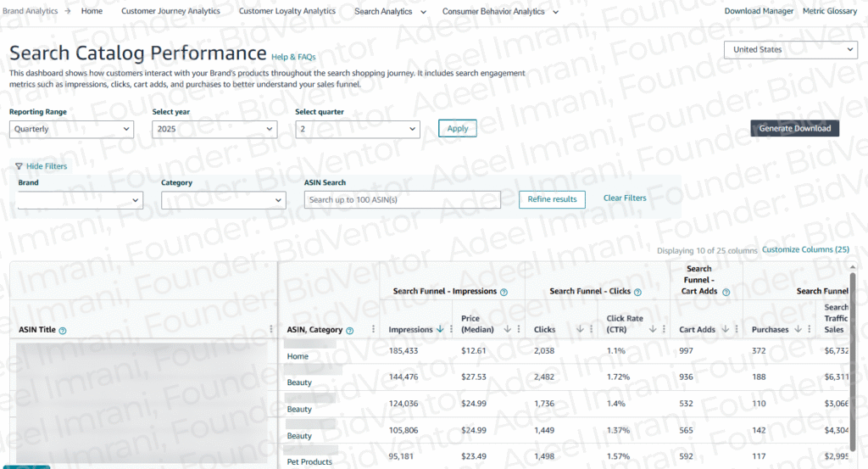Open column menu dots for Click Rate
868x469 pixels.
[664, 329]
